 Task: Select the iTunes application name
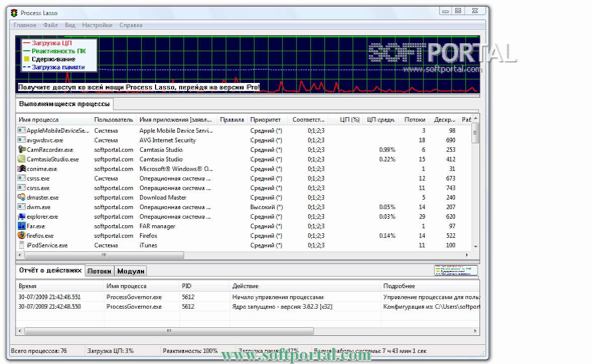point(148,245)
